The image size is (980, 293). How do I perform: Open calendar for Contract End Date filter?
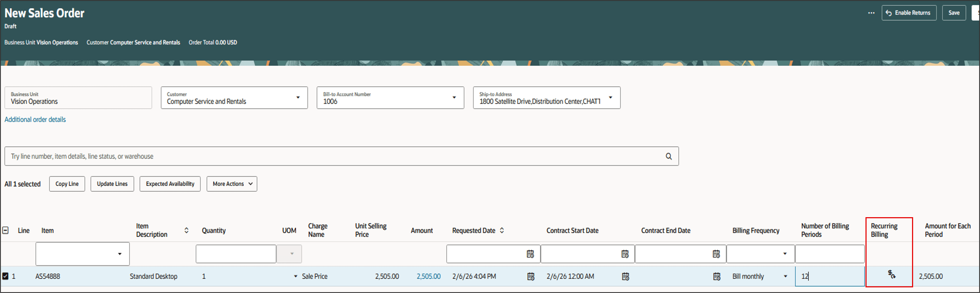pos(716,254)
